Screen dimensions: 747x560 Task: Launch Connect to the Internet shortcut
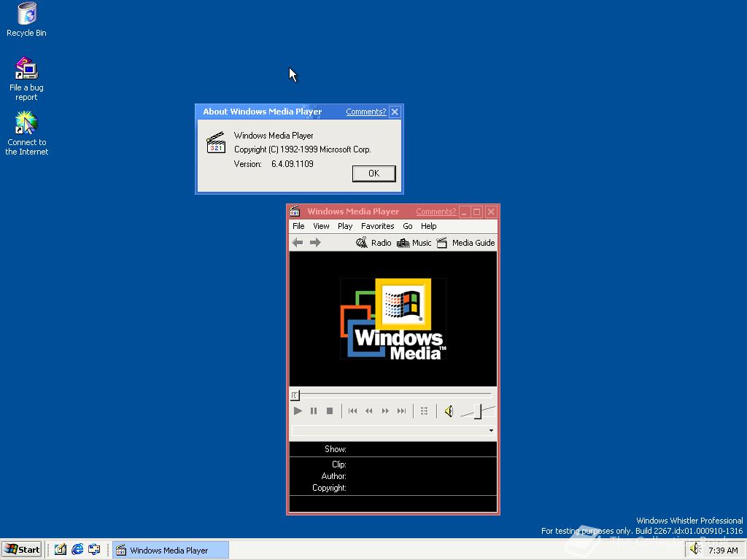(x=27, y=134)
